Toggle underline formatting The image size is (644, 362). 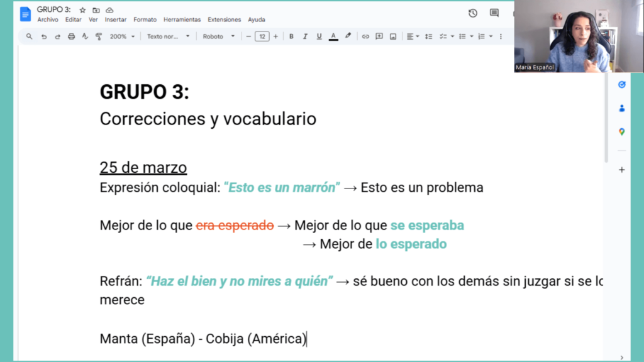[319, 36]
